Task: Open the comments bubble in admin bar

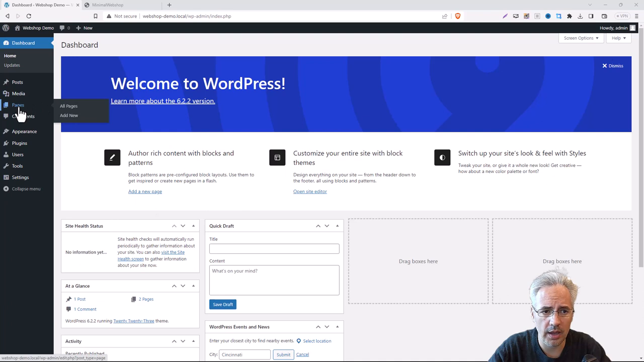Action: pyautogui.click(x=64, y=28)
